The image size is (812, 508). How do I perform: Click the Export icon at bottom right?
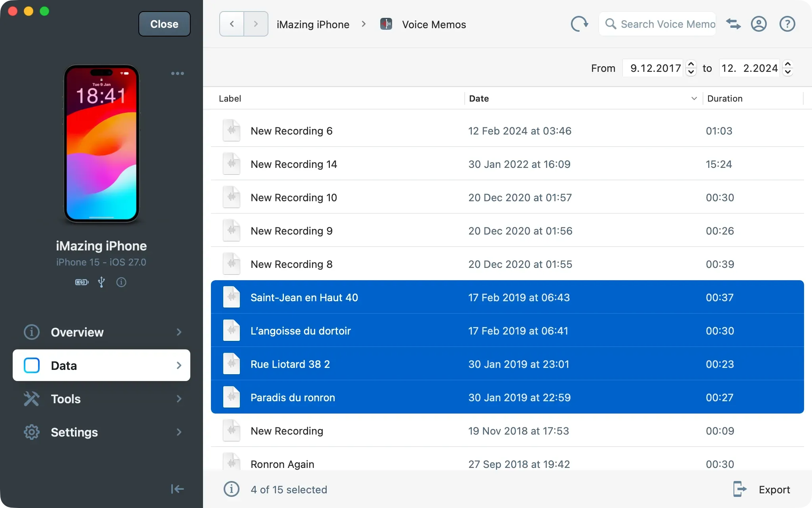click(739, 489)
